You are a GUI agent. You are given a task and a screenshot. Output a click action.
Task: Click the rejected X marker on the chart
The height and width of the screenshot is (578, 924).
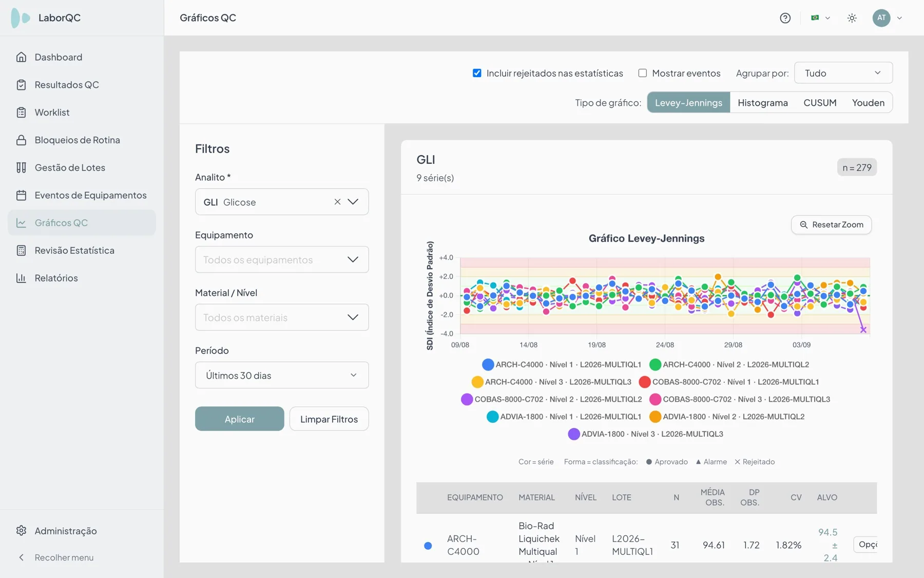point(863,330)
